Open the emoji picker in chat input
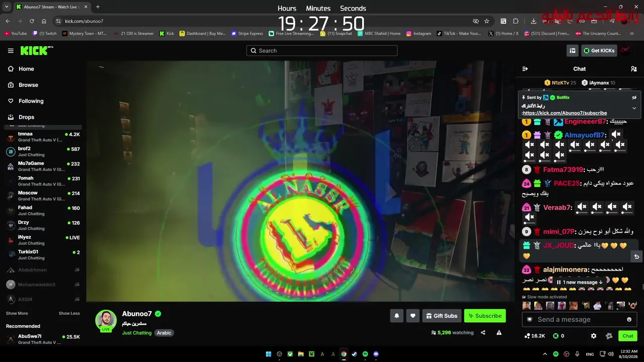This screenshot has width=644, height=362. [629, 319]
